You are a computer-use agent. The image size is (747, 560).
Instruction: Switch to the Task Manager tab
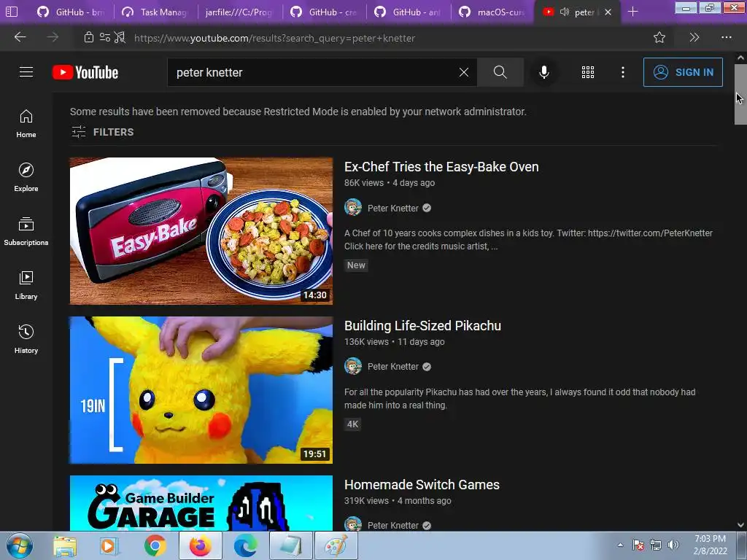(x=156, y=12)
